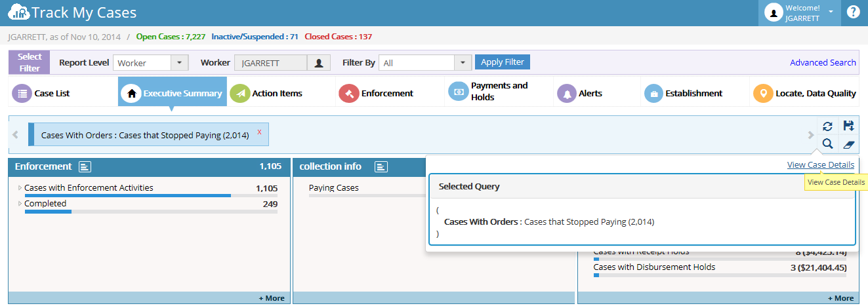Open the Action Items tab

(281, 92)
